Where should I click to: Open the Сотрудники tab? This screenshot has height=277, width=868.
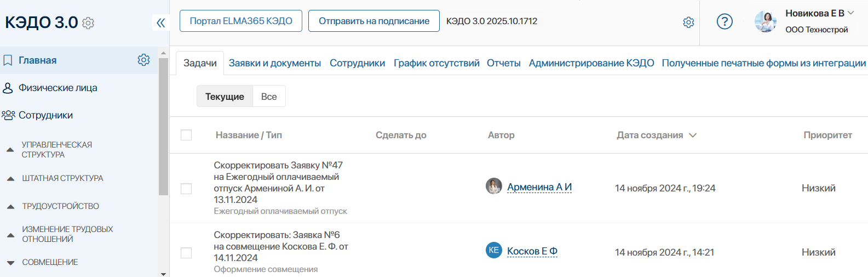[357, 63]
